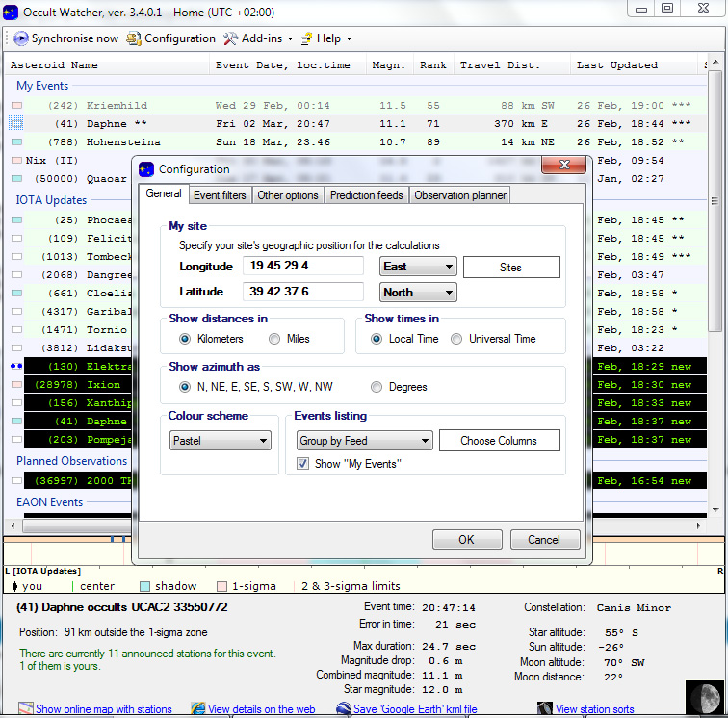Click the Synchronise now toolbar icon
Screen dimensions: 728x718
[20, 38]
